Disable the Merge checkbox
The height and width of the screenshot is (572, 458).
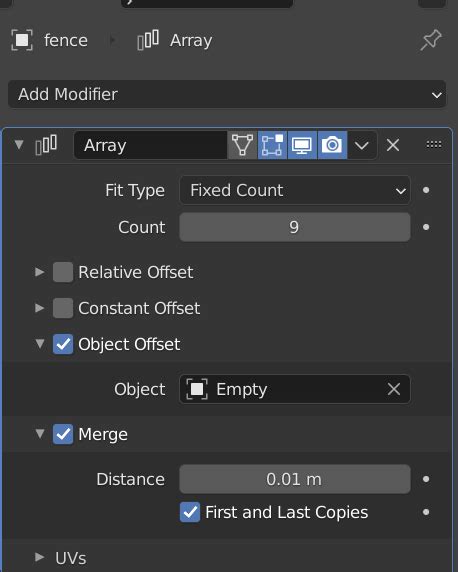[63, 434]
